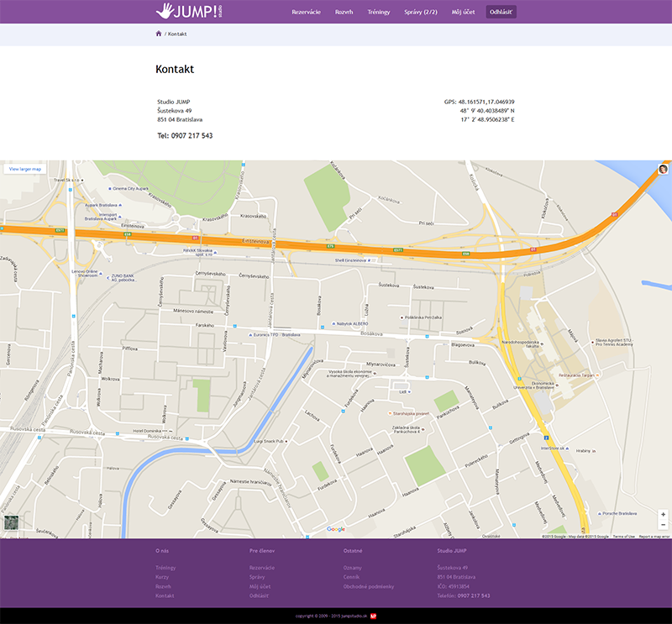
Task: Open the home breadcrumb icon
Action: 159,34
